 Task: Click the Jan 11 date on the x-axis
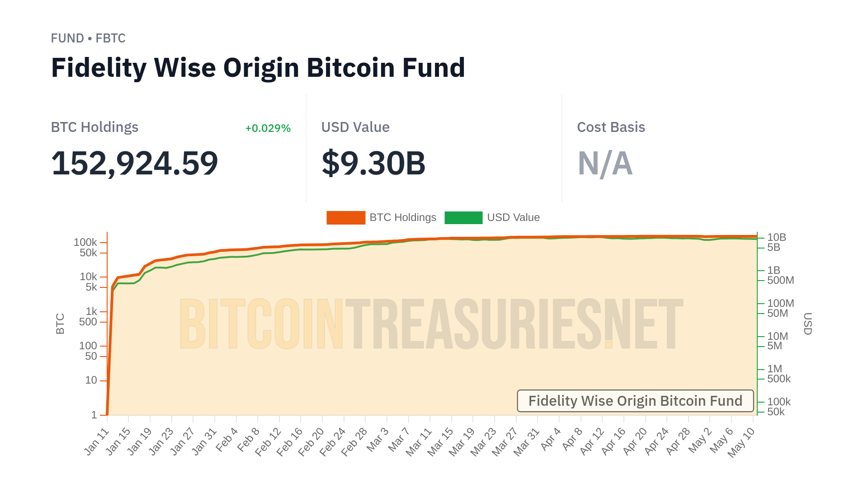click(97, 441)
